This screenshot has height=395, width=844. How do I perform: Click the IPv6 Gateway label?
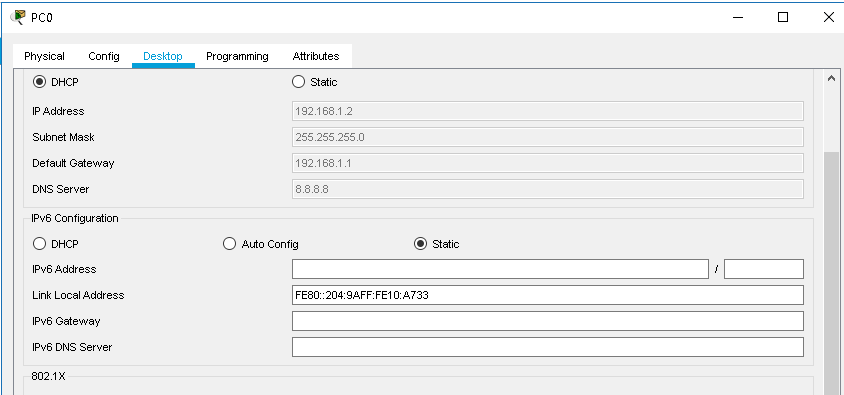pos(66,321)
